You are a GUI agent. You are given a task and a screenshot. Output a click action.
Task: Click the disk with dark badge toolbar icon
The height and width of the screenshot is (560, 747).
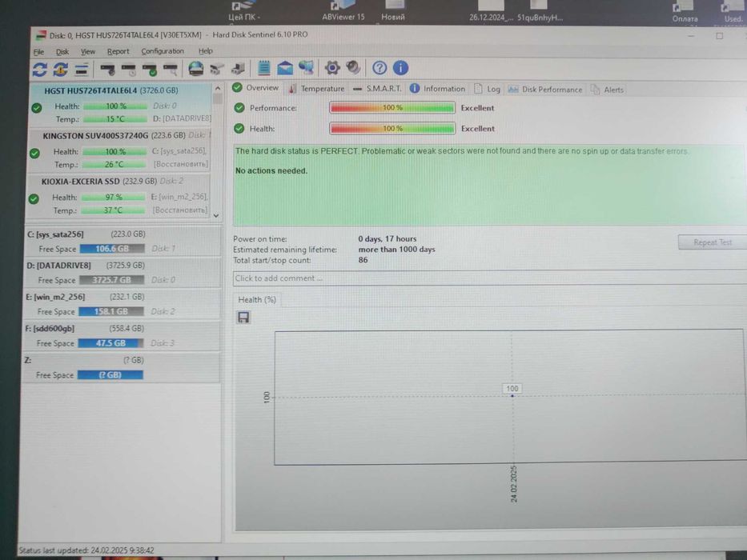(x=107, y=70)
